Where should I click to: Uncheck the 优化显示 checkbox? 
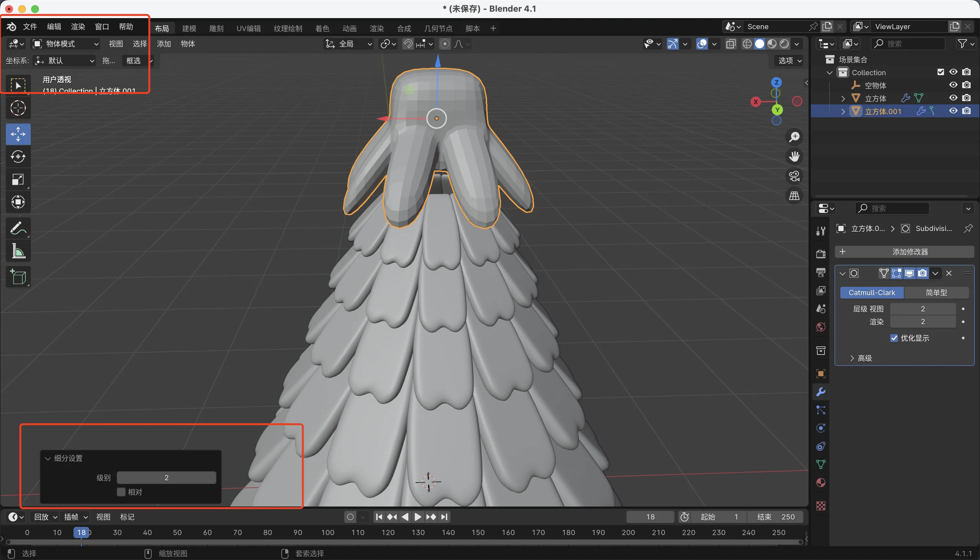[x=894, y=338]
